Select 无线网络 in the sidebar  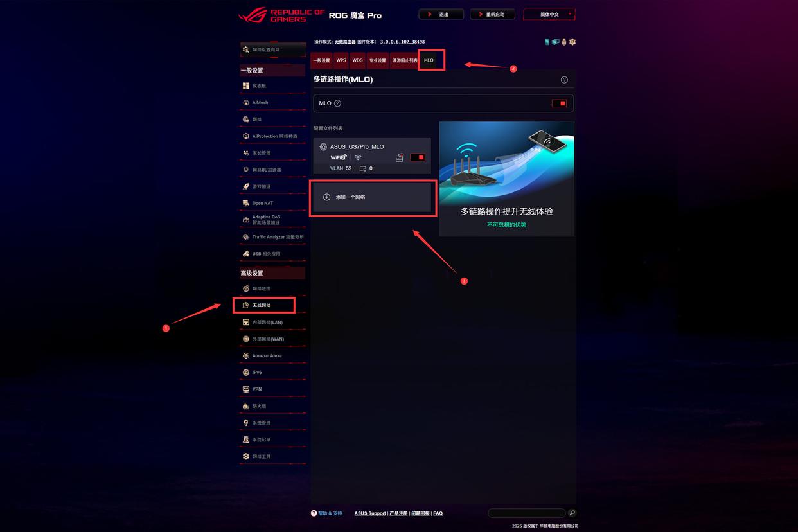[x=264, y=305]
